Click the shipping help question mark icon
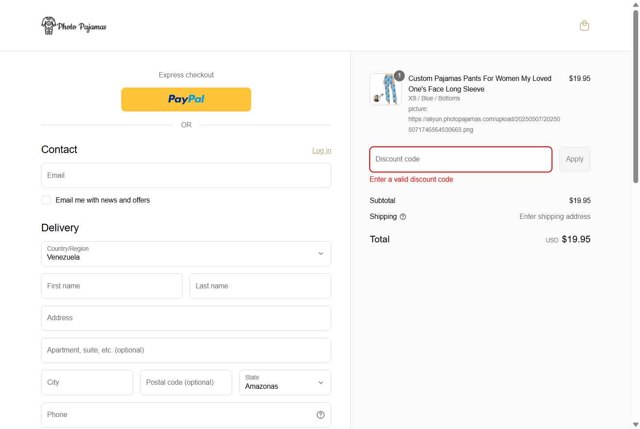The width and height of the screenshot is (640, 429). pyautogui.click(x=403, y=217)
